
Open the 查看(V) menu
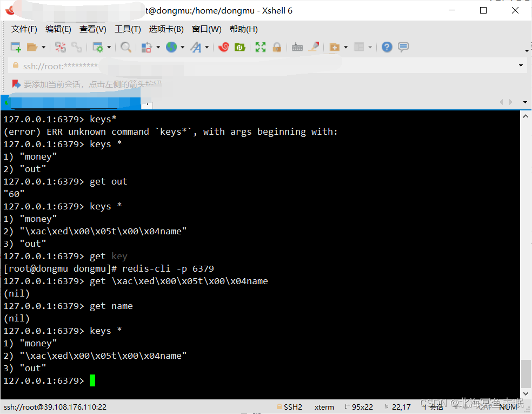93,29
